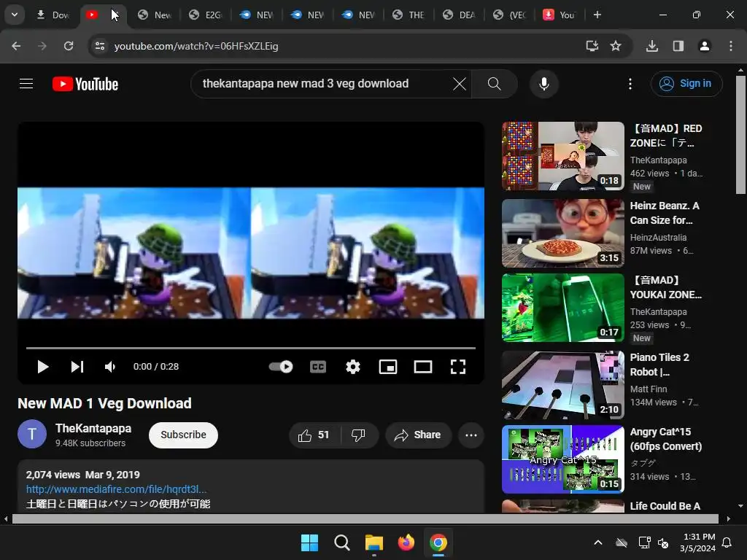Open YouTube settings three-dot menu

click(630, 84)
